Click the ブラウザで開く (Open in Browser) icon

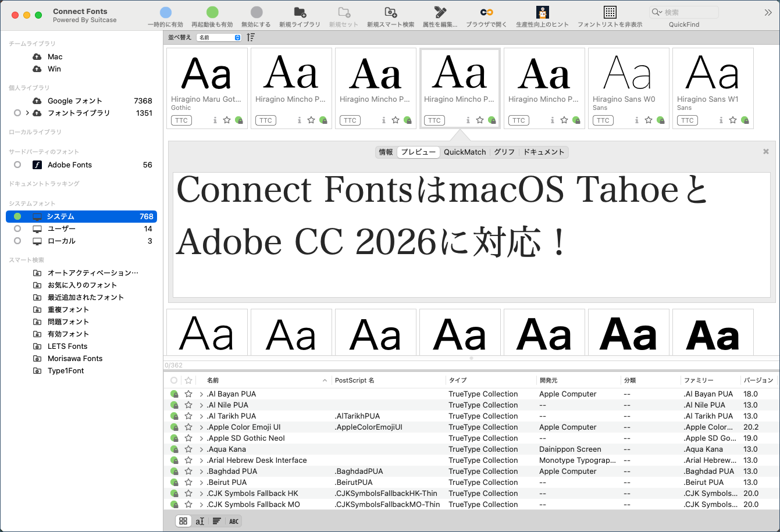(x=486, y=13)
